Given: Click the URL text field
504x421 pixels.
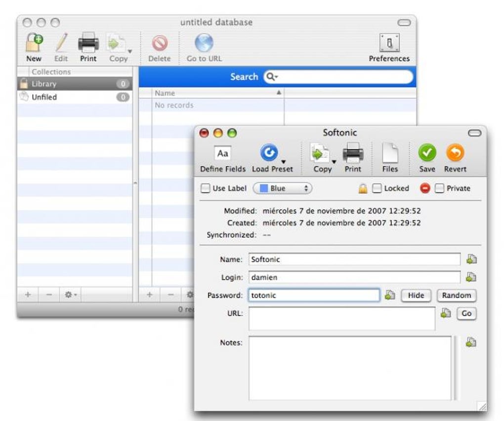Looking at the screenshot, I should (x=341, y=319).
